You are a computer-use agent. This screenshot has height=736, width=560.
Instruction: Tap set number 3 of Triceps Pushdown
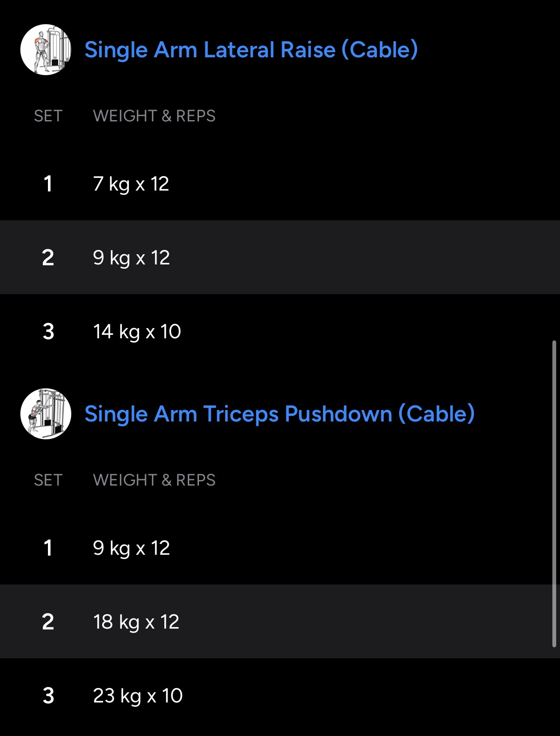pos(48,696)
